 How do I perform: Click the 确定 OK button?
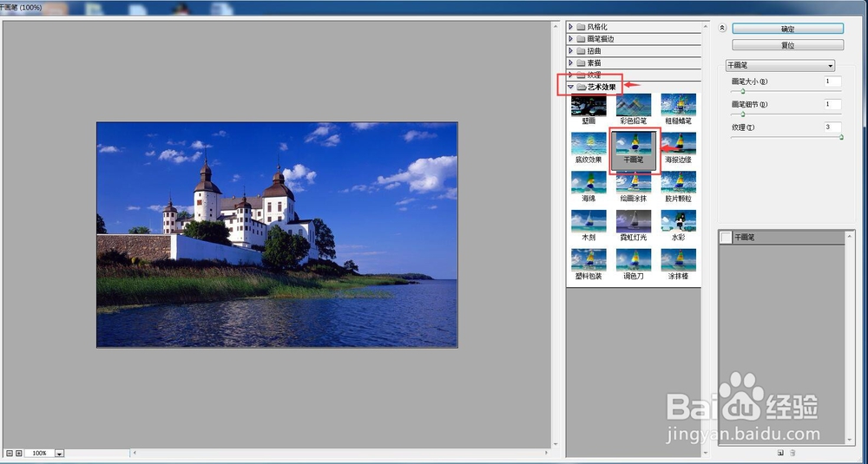788,29
